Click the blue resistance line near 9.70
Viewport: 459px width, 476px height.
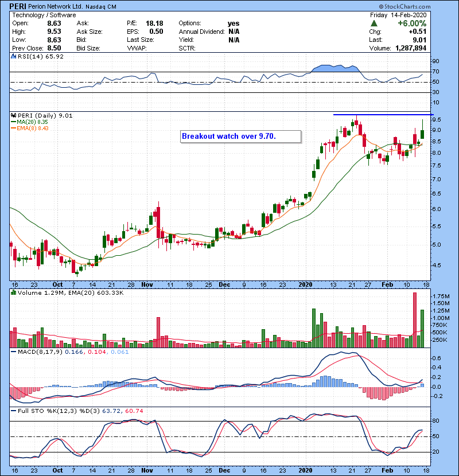[383, 115]
